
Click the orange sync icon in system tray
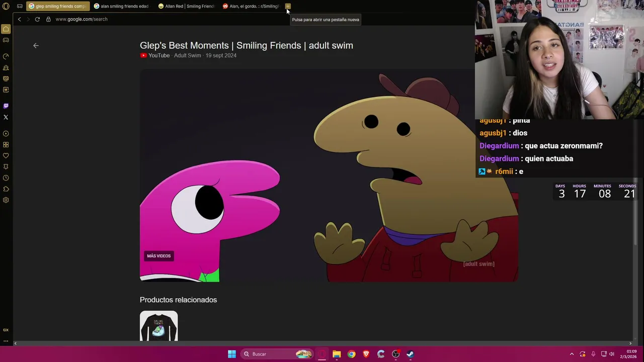tap(583, 354)
